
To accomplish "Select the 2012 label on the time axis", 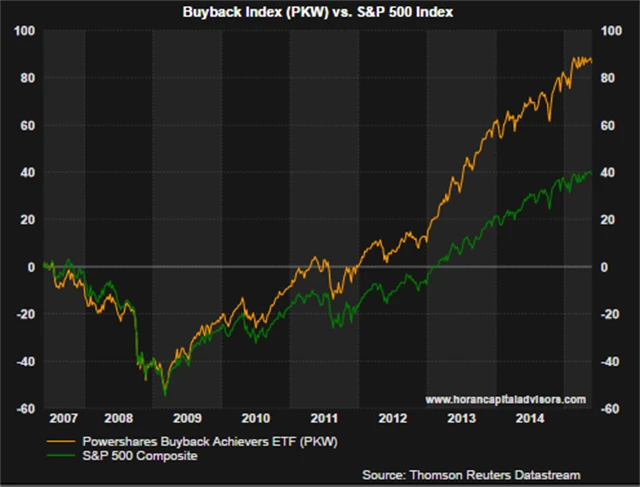I will (x=392, y=418).
